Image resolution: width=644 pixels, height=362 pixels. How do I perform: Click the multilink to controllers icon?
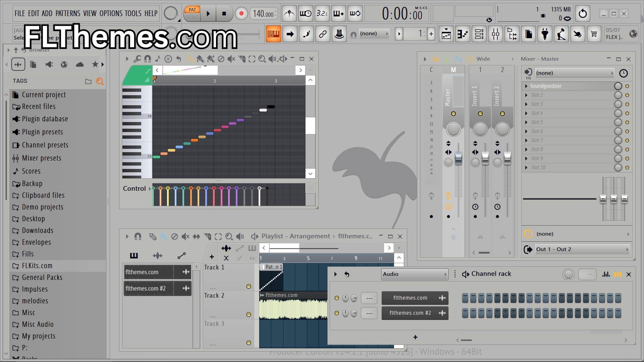tap(323, 34)
